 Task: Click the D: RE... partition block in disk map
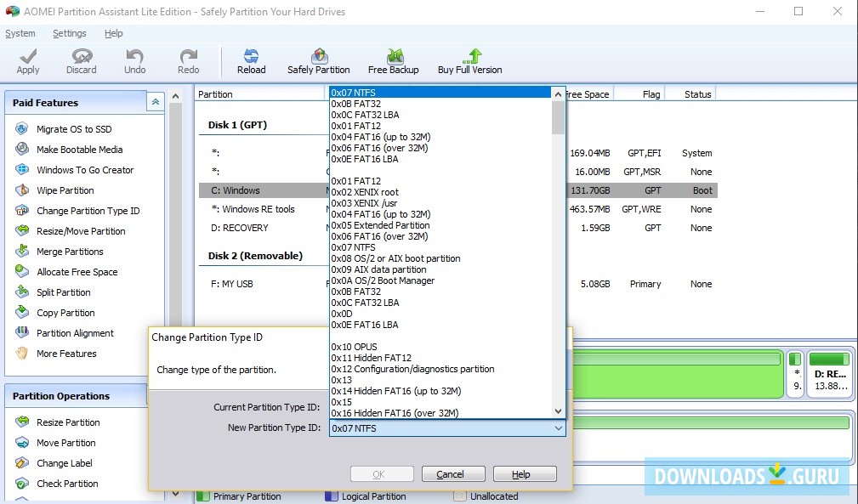(830, 373)
